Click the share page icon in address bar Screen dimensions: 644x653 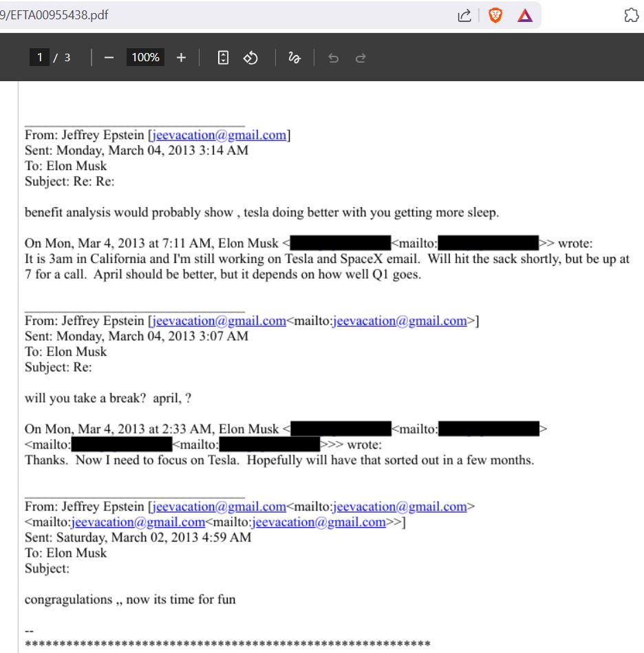464,15
